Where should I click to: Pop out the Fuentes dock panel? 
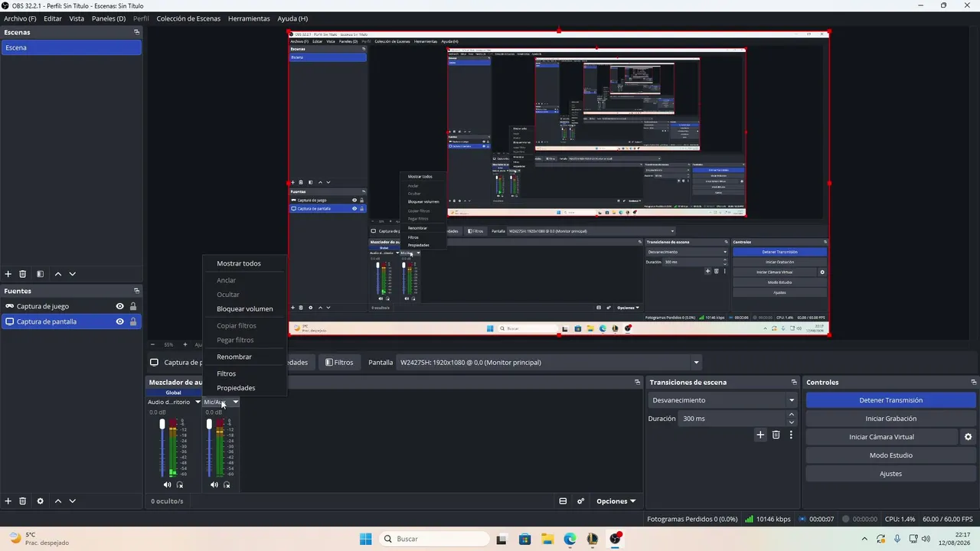137,291
